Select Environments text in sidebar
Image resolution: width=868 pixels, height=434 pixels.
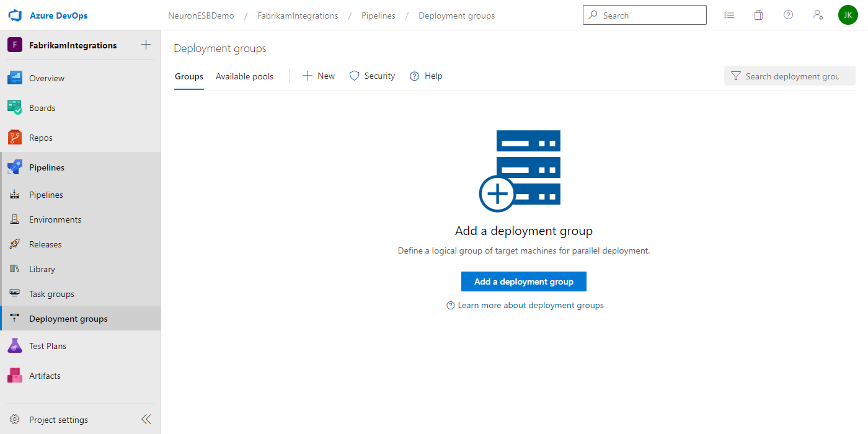tap(55, 219)
